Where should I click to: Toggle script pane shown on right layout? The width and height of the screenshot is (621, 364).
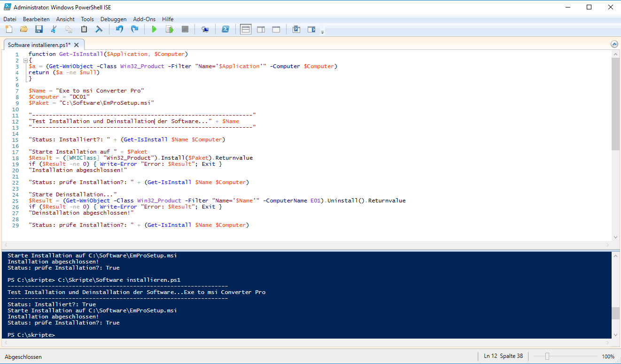point(261,30)
